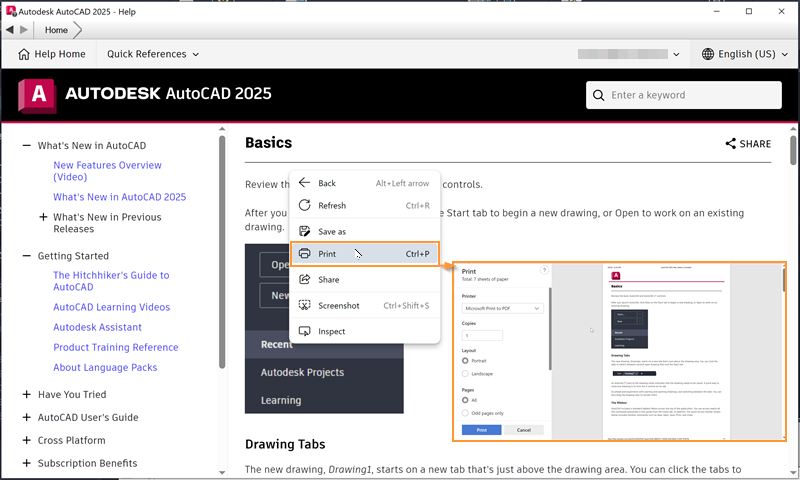800x480 pixels.
Task: Click the contents pane scroll-up arrow
Action: click(222, 129)
